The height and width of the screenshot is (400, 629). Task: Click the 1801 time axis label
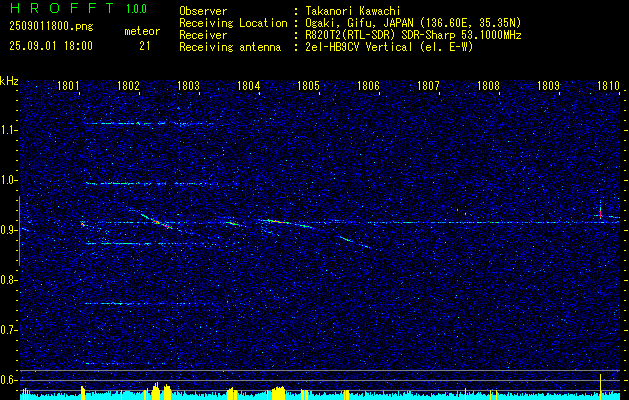point(67,85)
